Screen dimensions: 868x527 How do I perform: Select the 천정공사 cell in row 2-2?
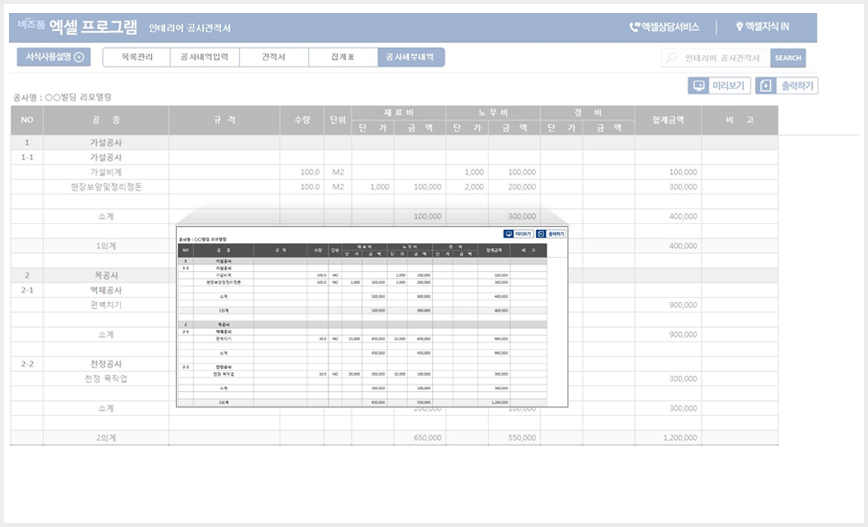pos(106,364)
